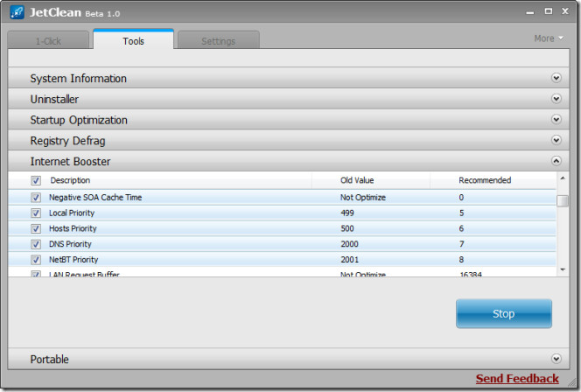Expand the System Information section arrow

coord(556,78)
